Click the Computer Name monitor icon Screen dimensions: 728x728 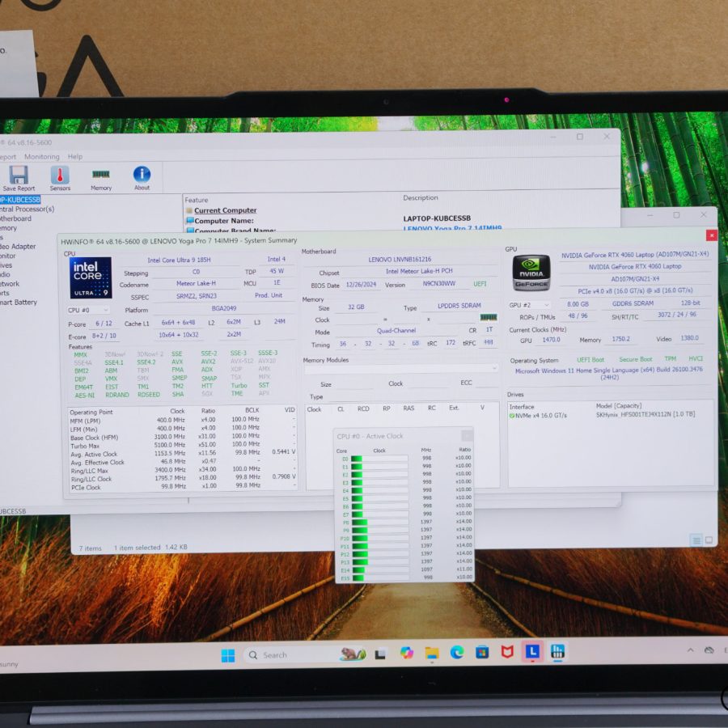coord(190,221)
